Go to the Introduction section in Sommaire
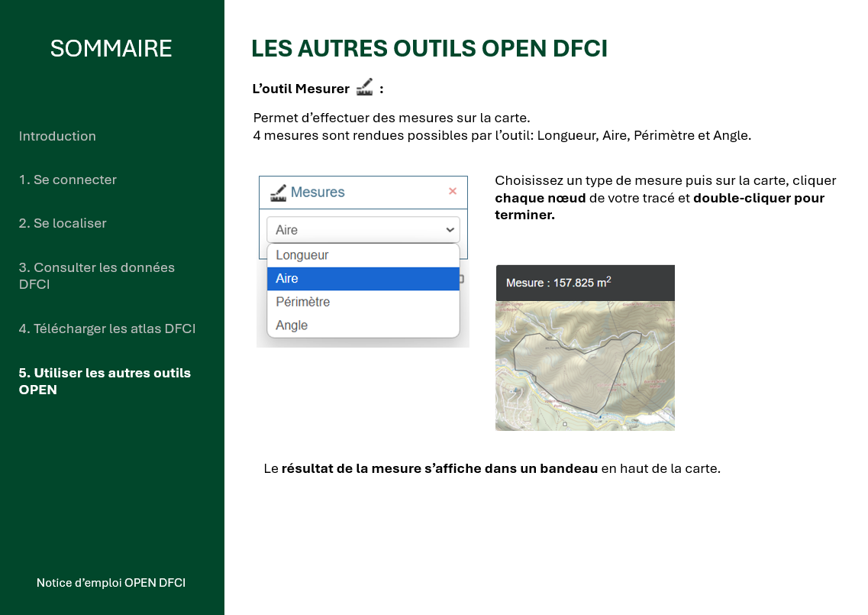Viewport: 868px width, 615px height. point(57,136)
